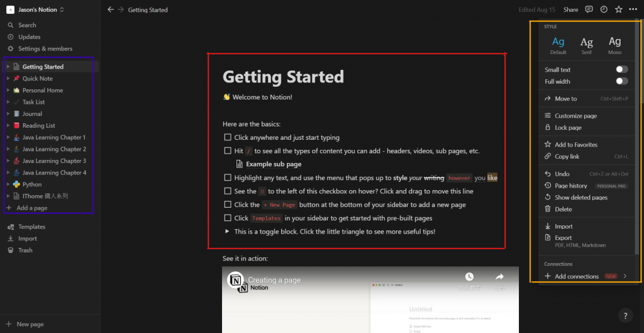Check the 'Click the + New Page' checkbox
Viewport: 644px width, 333px height.
[228, 205]
